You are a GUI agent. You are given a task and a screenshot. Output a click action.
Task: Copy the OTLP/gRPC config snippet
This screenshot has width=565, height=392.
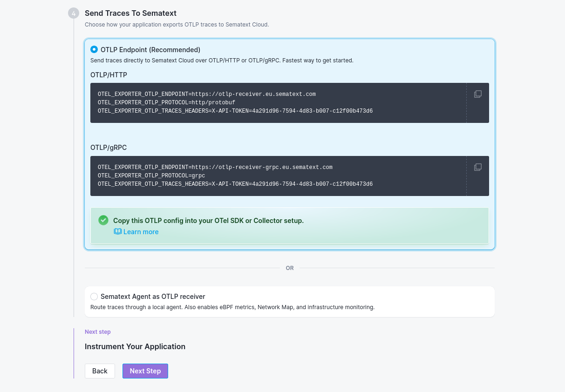(477, 167)
